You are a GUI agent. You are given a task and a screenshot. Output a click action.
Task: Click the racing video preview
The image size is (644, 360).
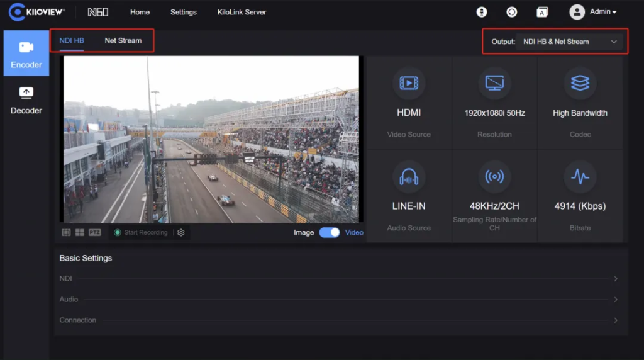(211, 139)
